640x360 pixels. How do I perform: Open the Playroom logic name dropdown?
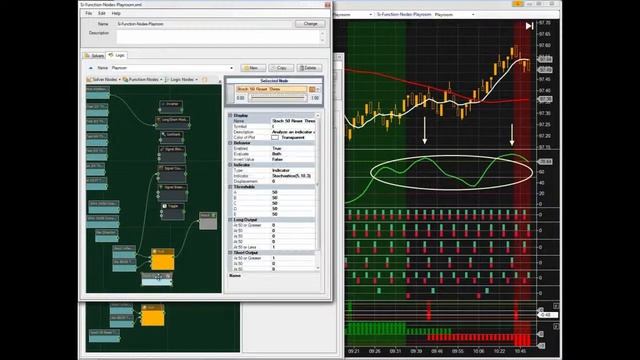click(231, 68)
